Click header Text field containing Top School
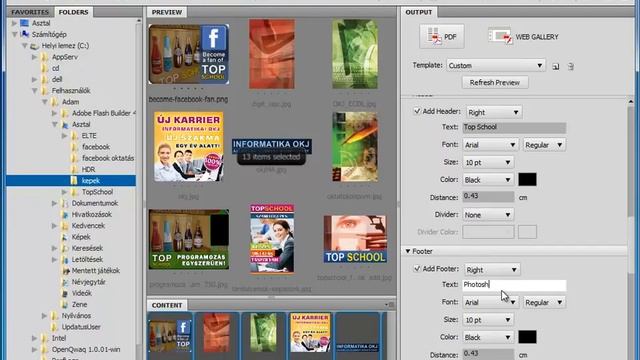Screen dimensions: 640x360 [x=514, y=127]
